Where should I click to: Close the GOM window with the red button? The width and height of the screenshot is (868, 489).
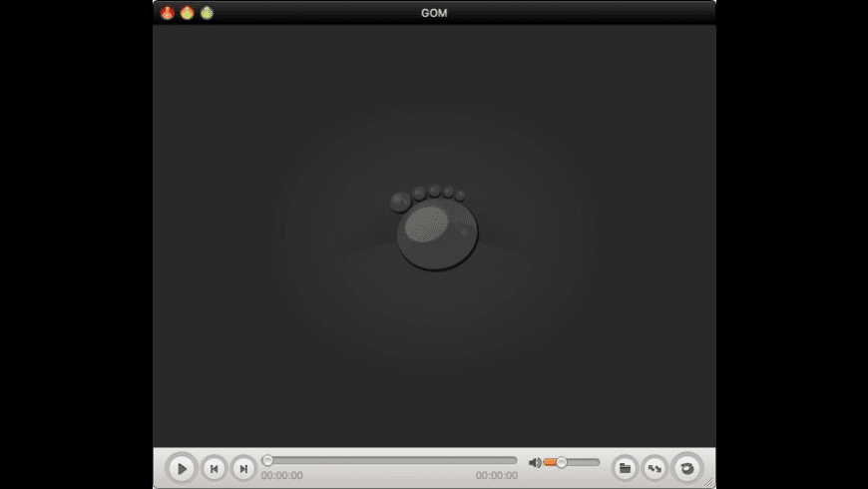coord(168,13)
